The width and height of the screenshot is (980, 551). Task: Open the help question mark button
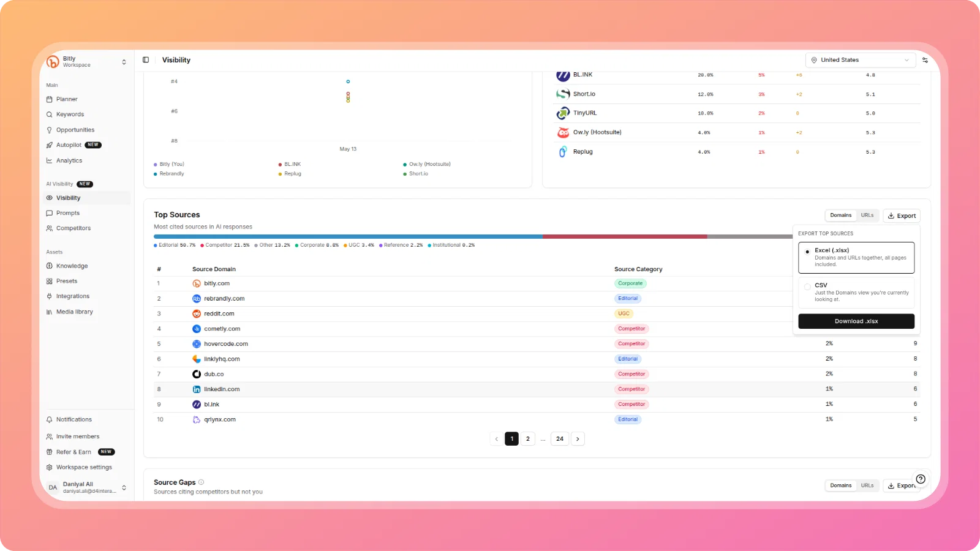pos(921,479)
